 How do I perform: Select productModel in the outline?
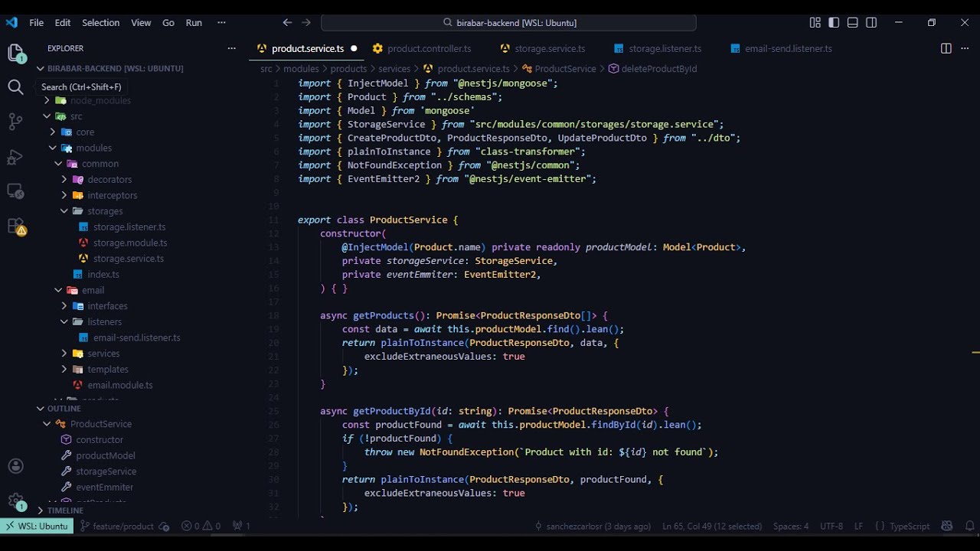[x=106, y=455]
